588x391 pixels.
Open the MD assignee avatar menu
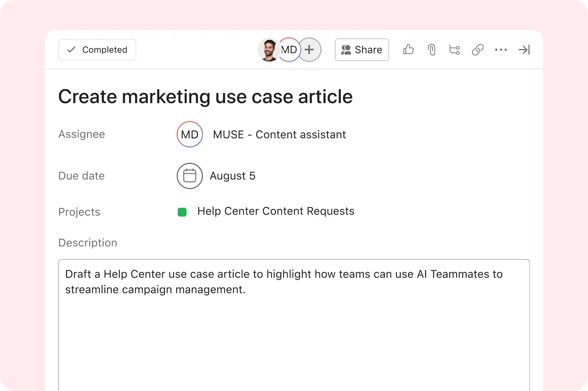189,134
